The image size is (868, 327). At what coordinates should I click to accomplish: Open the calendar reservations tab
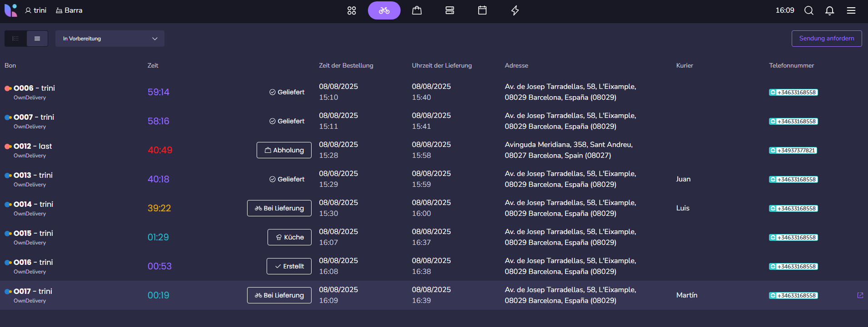[482, 10]
